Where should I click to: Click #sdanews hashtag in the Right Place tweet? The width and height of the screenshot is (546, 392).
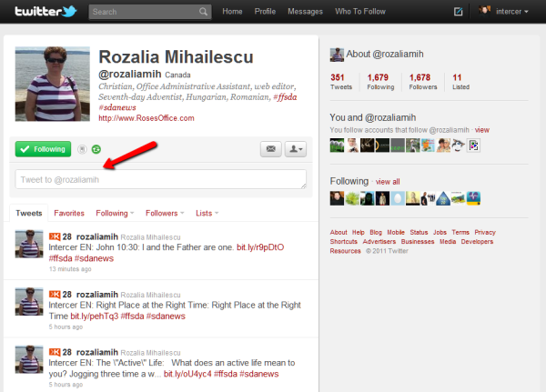[x=166, y=317]
